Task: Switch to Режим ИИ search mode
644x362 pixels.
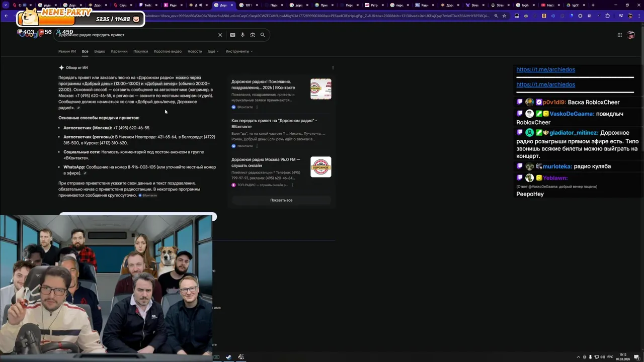Action: pos(67,51)
